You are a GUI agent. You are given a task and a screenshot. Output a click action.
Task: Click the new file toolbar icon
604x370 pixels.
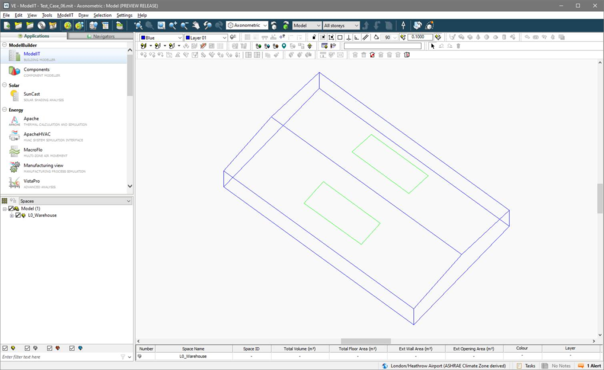7,25
